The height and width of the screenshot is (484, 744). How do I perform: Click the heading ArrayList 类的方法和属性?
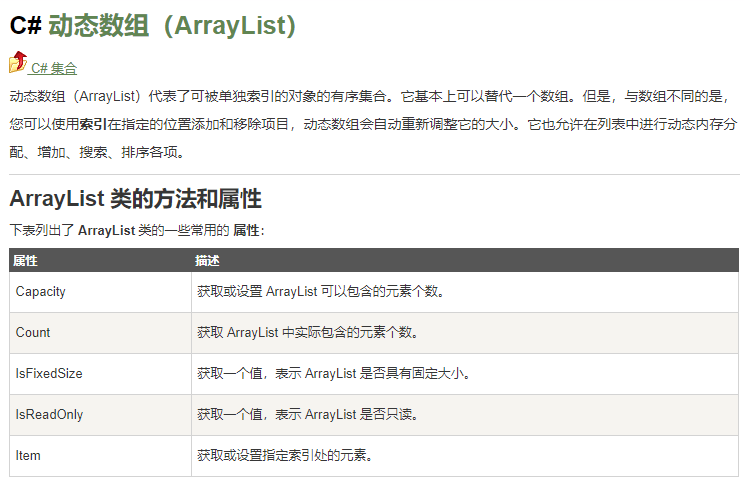point(135,198)
